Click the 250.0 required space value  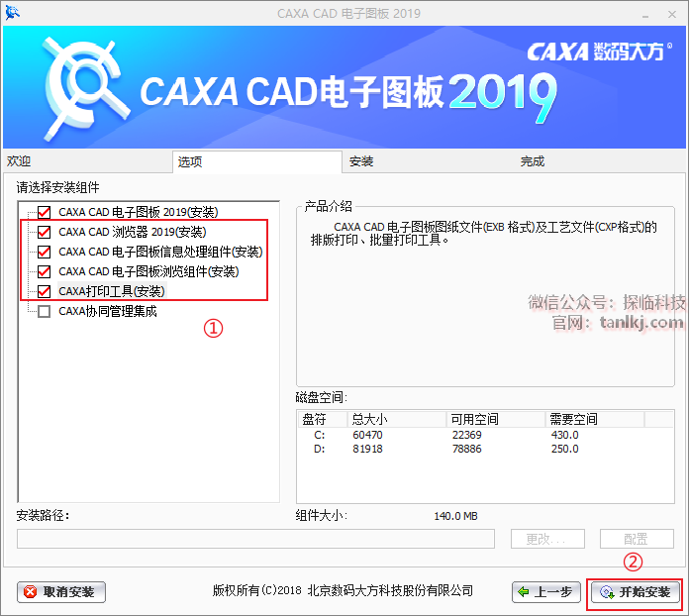(x=565, y=449)
